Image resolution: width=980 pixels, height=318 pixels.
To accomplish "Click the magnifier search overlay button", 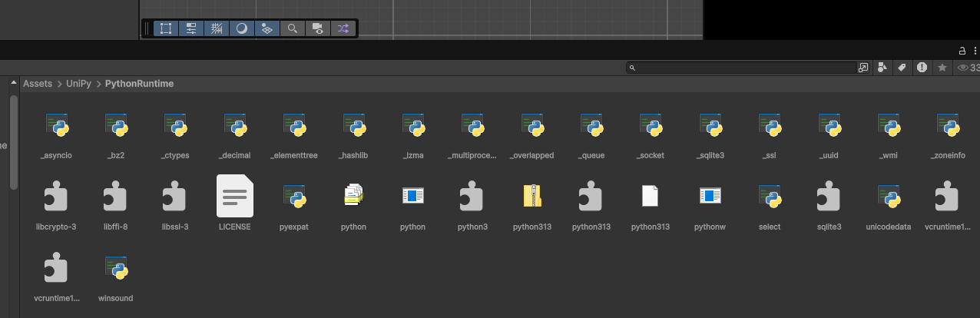I will (x=292, y=28).
